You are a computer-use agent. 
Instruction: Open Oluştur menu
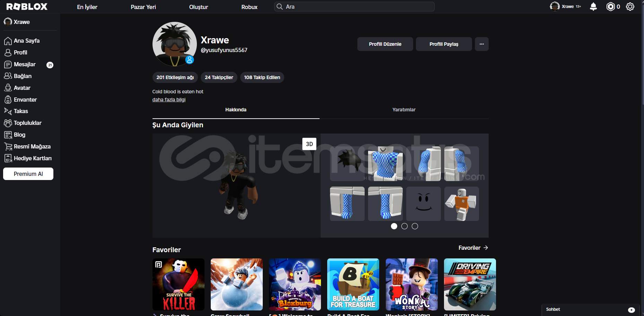[x=199, y=7]
